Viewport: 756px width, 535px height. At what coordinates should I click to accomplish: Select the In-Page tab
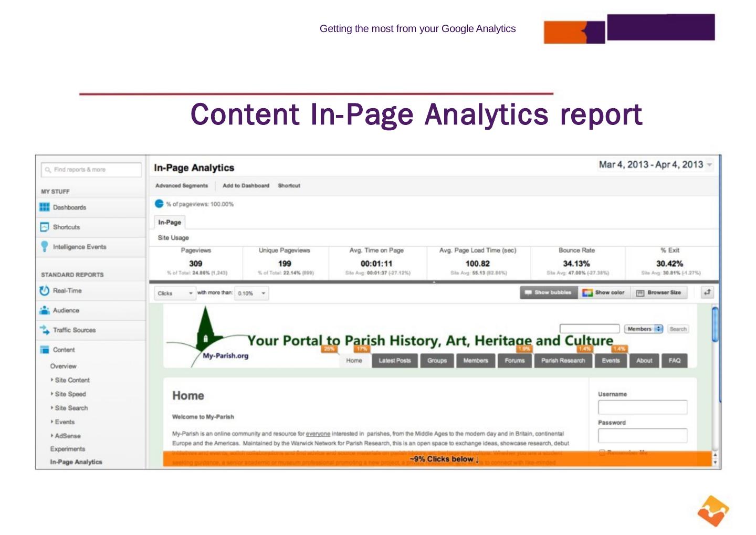(x=170, y=222)
